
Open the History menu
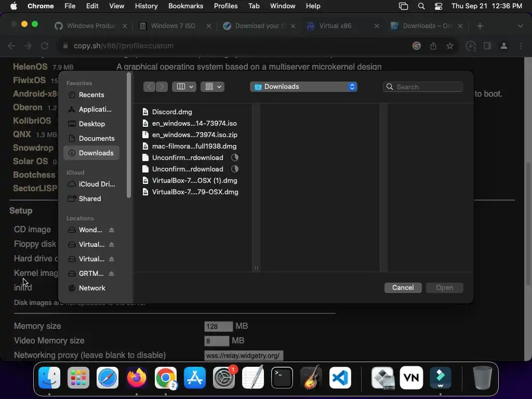pyautogui.click(x=146, y=6)
